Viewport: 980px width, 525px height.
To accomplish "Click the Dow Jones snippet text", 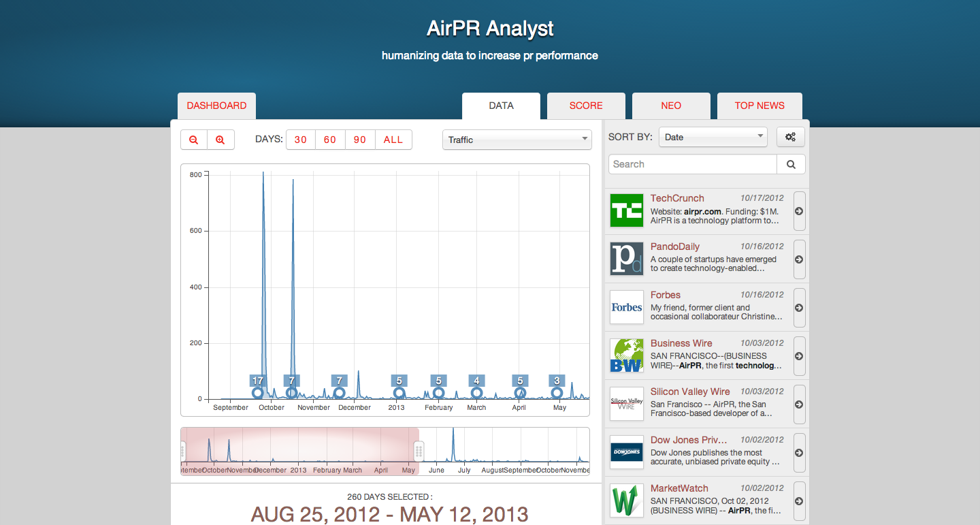I will point(716,457).
